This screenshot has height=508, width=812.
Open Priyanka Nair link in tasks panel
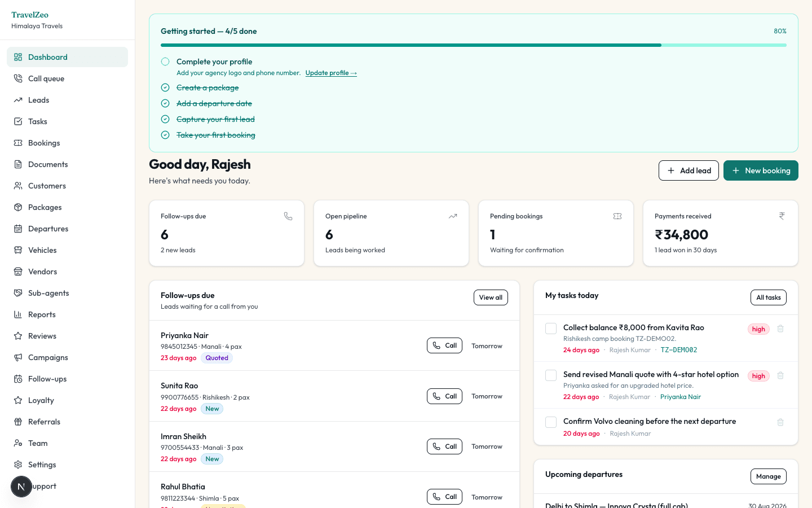tap(681, 397)
